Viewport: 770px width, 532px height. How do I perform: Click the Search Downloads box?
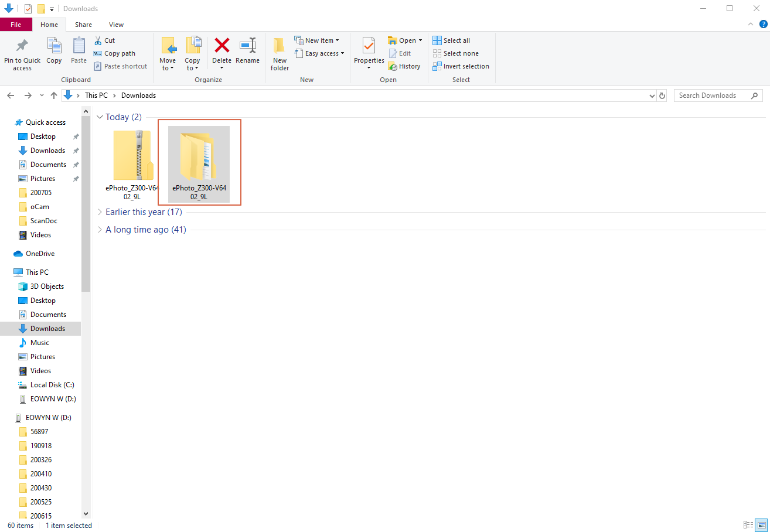coord(712,96)
